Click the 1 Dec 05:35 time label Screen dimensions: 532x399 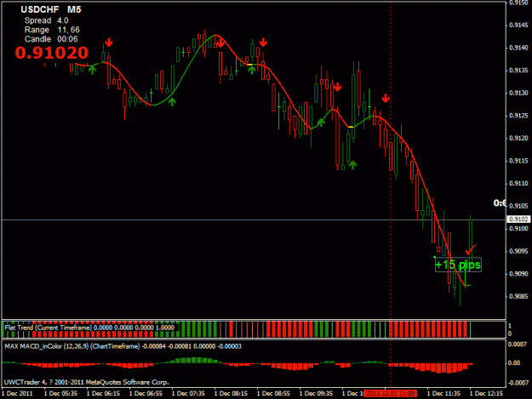point(60,394)
